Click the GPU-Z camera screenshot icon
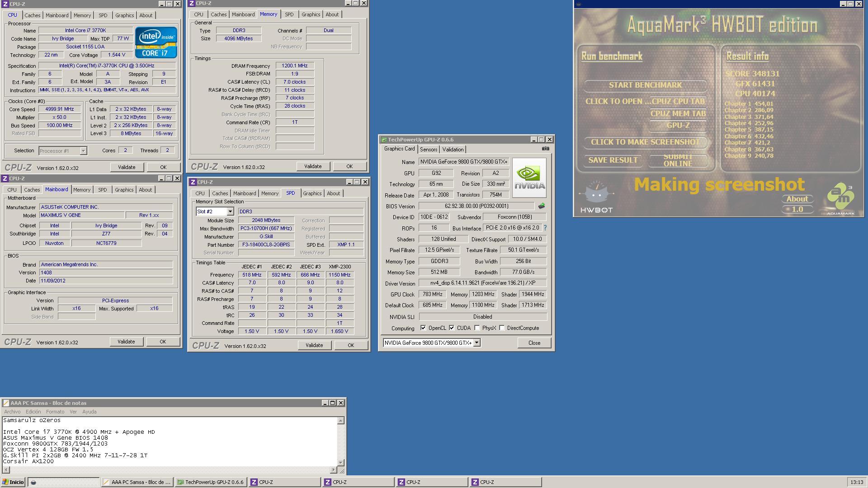868x488 pixels. pyautogui.click(x=546, y=149)
